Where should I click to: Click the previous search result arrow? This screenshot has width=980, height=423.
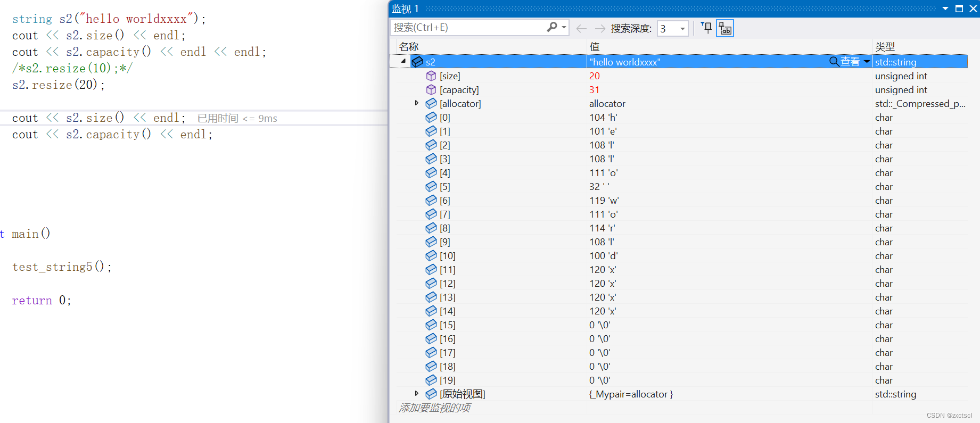[x=582, y=28]
